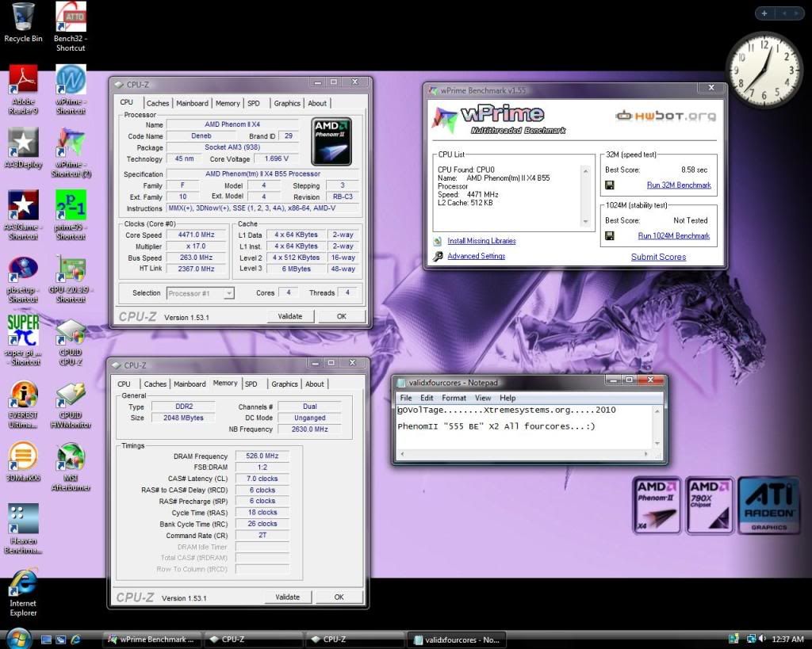
Task: Click the floppy save icon beside Run 32M Benchmark
Action: point(609,185)
